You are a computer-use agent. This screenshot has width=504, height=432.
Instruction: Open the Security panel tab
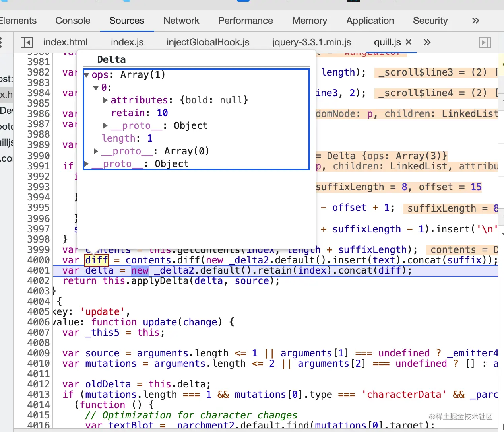pyautogui.click(x=430, y=21)
